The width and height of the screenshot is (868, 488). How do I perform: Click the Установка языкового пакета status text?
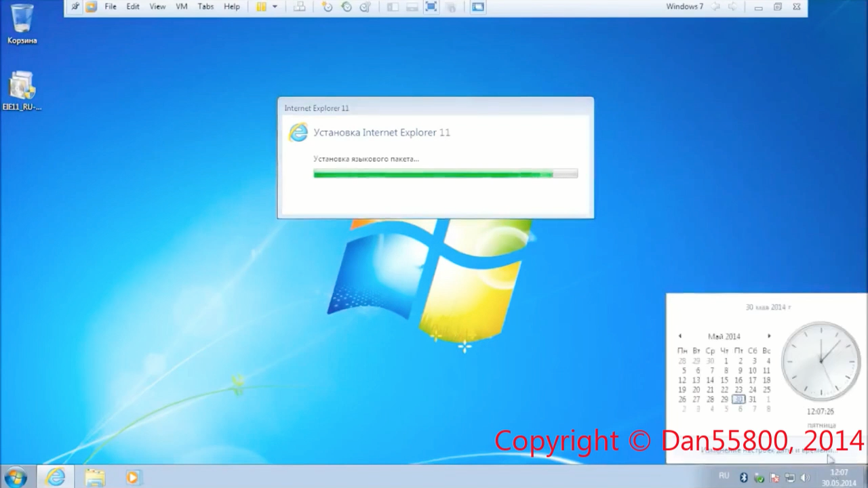coord(366,159)
